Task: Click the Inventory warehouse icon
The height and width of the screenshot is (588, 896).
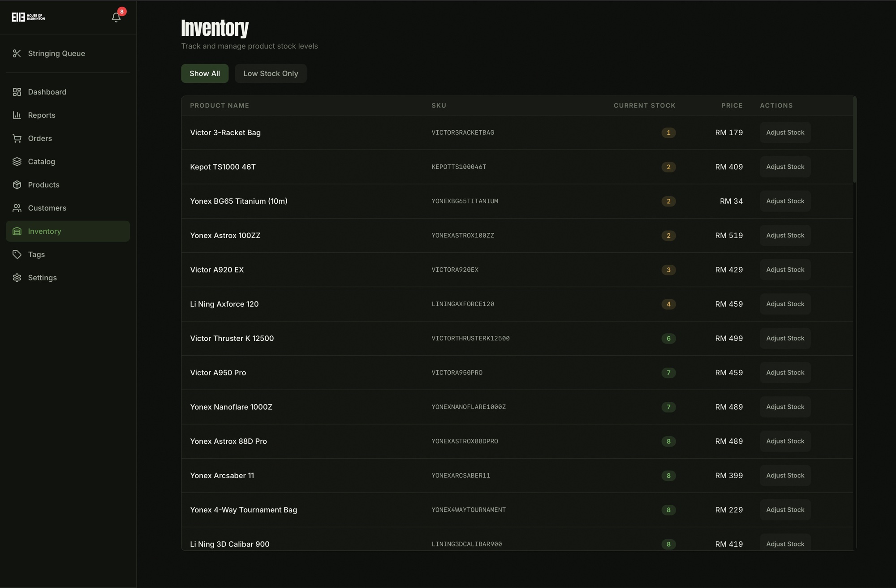Action: (17, 232)
